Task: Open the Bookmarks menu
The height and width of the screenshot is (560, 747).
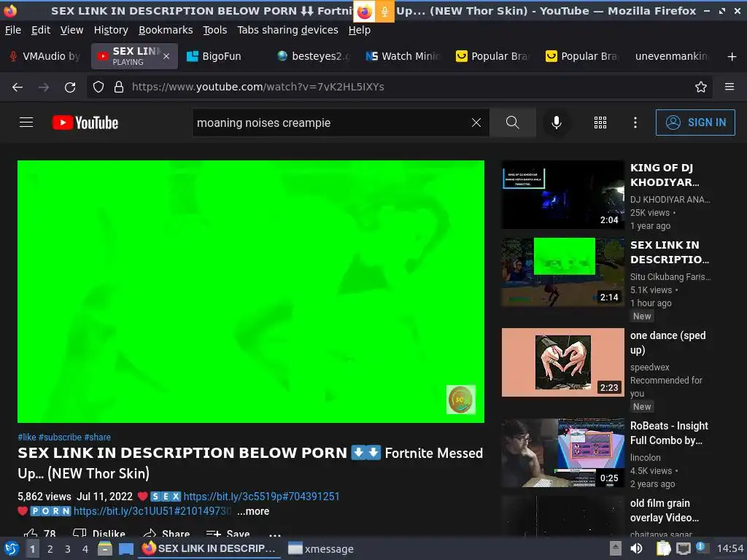Action: pyautogui.click(x=166, y=30)
